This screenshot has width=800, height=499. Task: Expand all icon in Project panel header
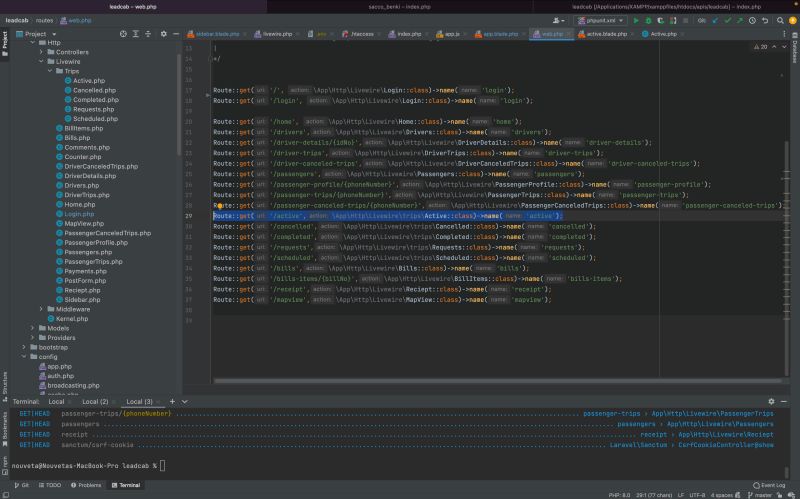(136, 34)
